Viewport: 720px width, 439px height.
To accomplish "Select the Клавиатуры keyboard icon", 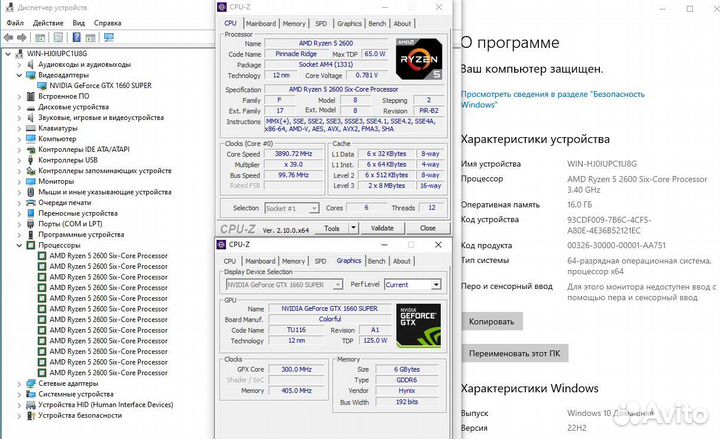I will click(x=31, y=128).
